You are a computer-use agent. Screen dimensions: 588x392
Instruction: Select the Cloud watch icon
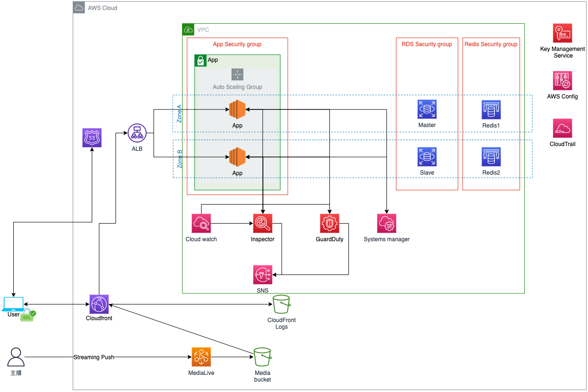tap(201, 223)
